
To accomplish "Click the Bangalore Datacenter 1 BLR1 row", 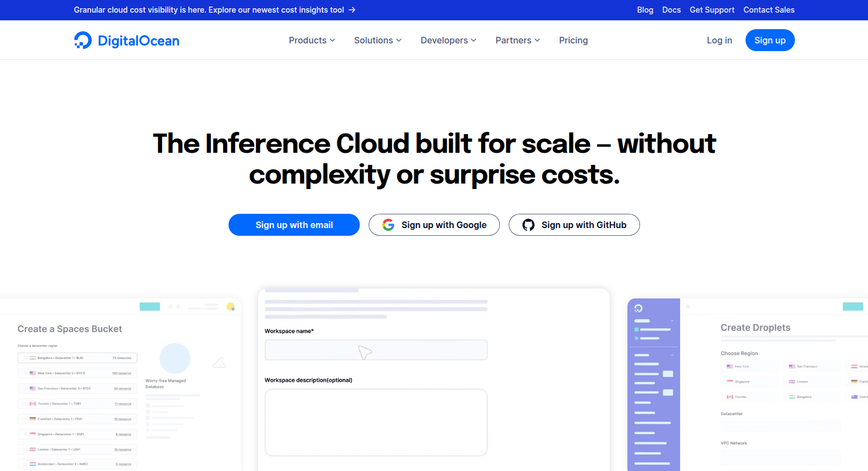I will coord(77,358).
